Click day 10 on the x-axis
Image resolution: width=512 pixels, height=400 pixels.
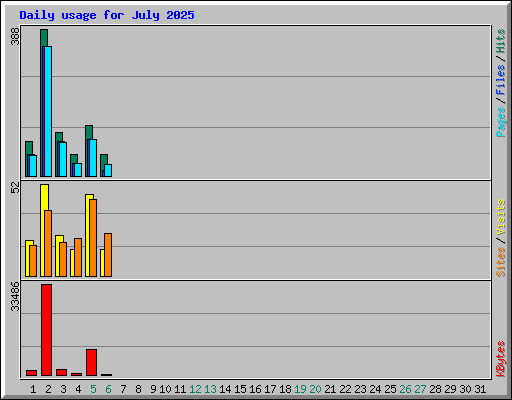click(x=165, y=389)
